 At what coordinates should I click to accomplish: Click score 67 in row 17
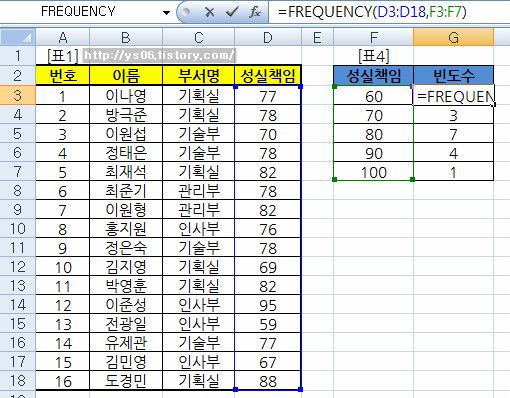[x=268, y=362]
